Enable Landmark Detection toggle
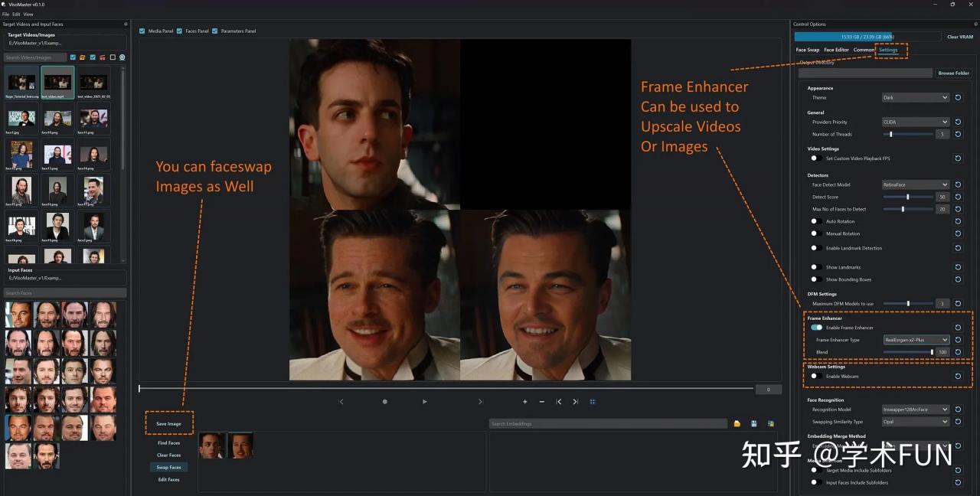Viewport: 980px width, 496px height. [816, 248]
